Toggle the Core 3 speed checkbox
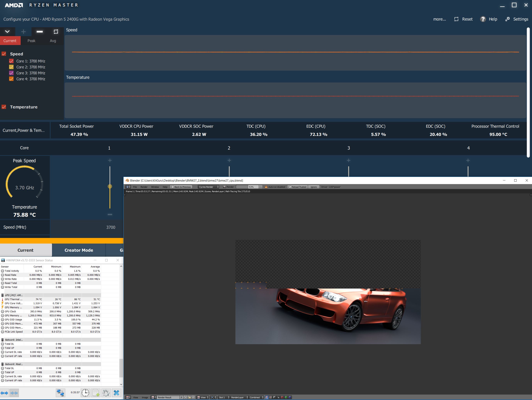This screenshot has width=532, height=400. pyautogui.click(x=11, y=73)
